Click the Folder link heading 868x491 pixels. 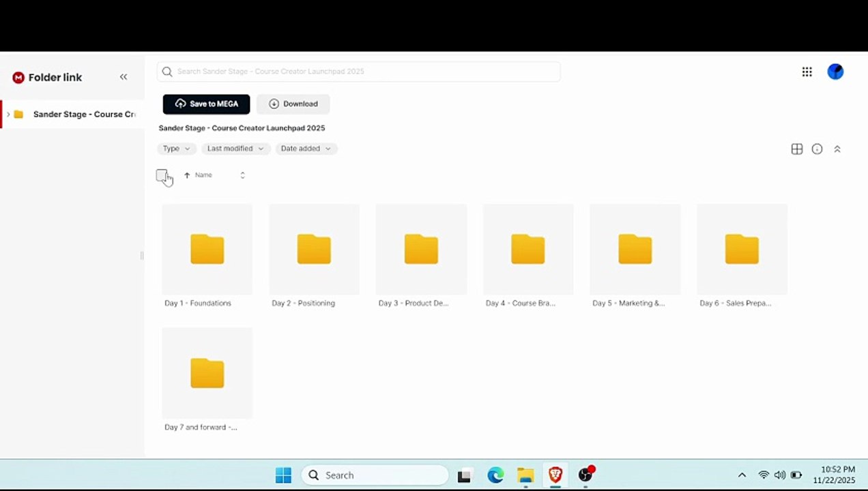(x=55, y=78)
